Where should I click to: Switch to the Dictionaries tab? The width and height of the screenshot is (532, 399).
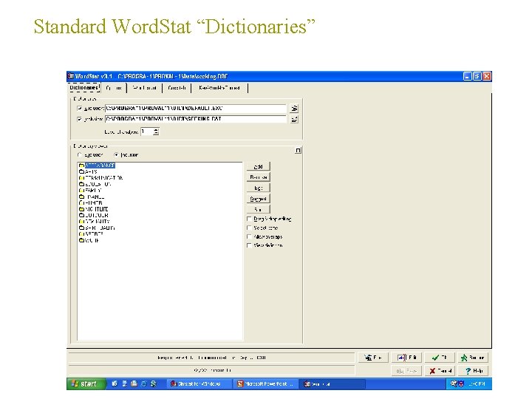[x=83, y=88]
